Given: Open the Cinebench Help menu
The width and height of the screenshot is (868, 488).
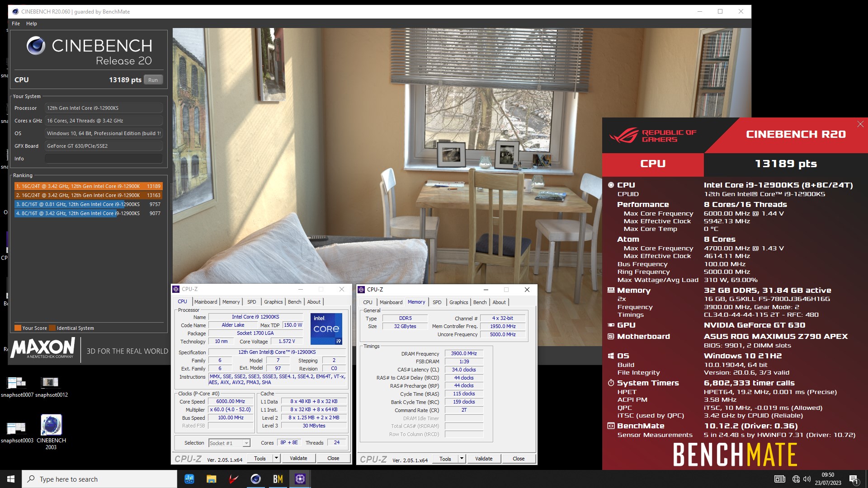Looking at the screenshot, I should point(32,23).
